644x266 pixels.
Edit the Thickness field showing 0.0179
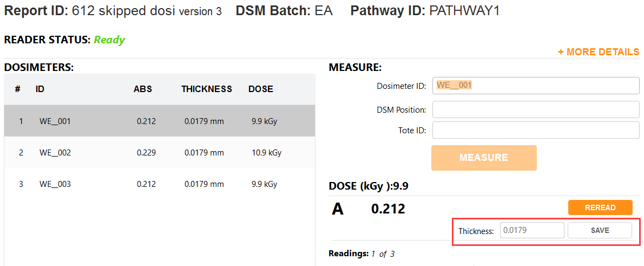tap(532, 230)
